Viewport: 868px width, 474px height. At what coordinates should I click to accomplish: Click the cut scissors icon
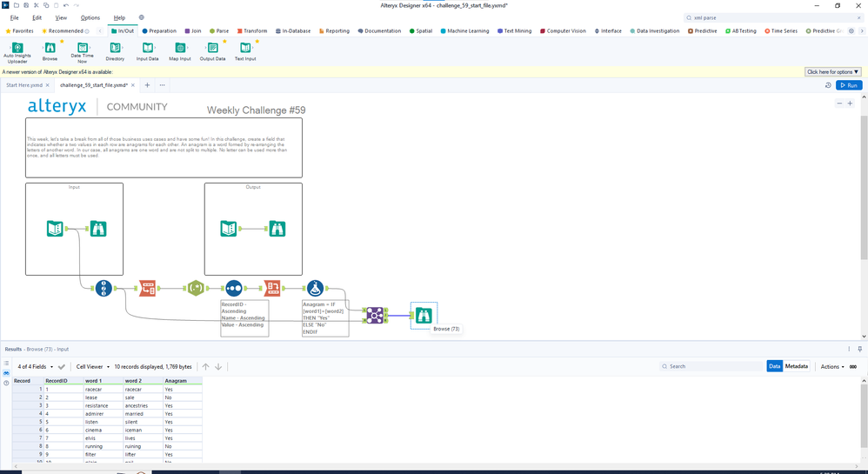pyautogui.click(x=36, y=5)
